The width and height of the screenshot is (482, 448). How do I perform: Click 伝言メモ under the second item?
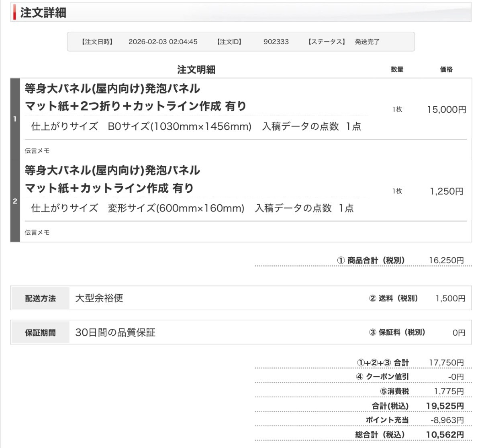click(37, 232)
